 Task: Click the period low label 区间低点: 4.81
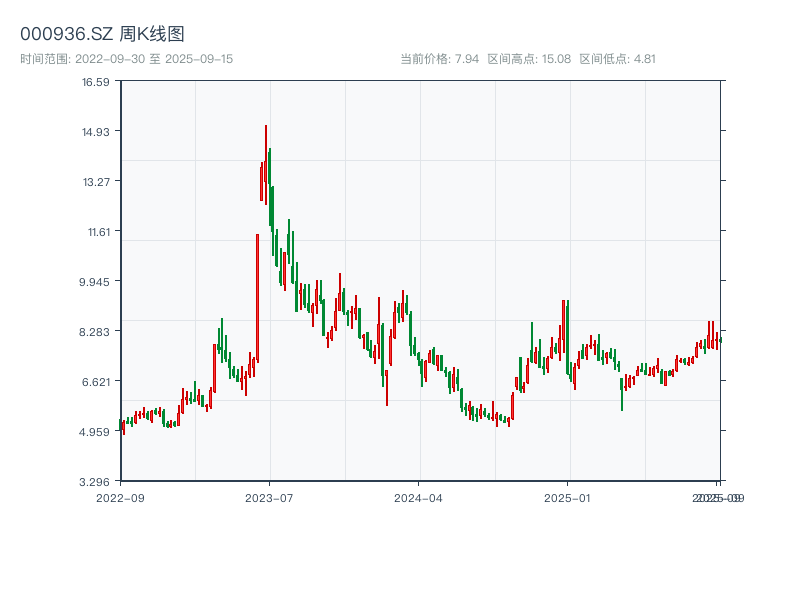click(617, 59)
